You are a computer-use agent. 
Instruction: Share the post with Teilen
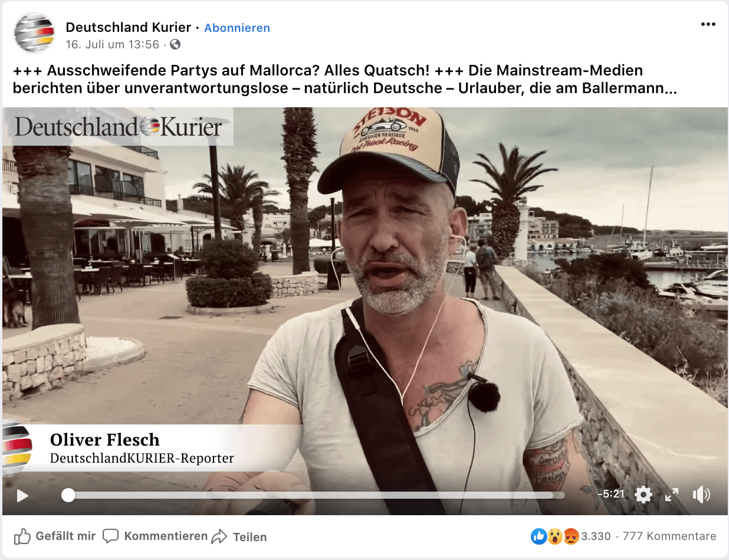click(x=239, y=536)
